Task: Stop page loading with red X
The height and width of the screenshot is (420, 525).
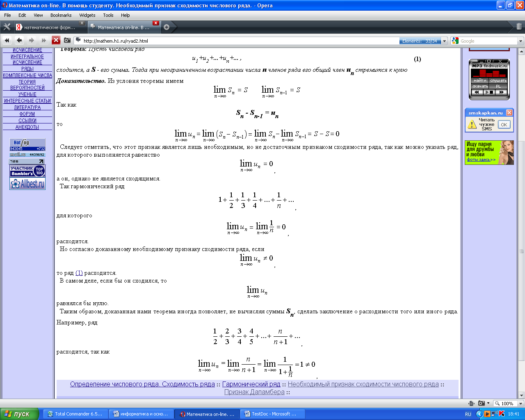Action: coord(56,40)
